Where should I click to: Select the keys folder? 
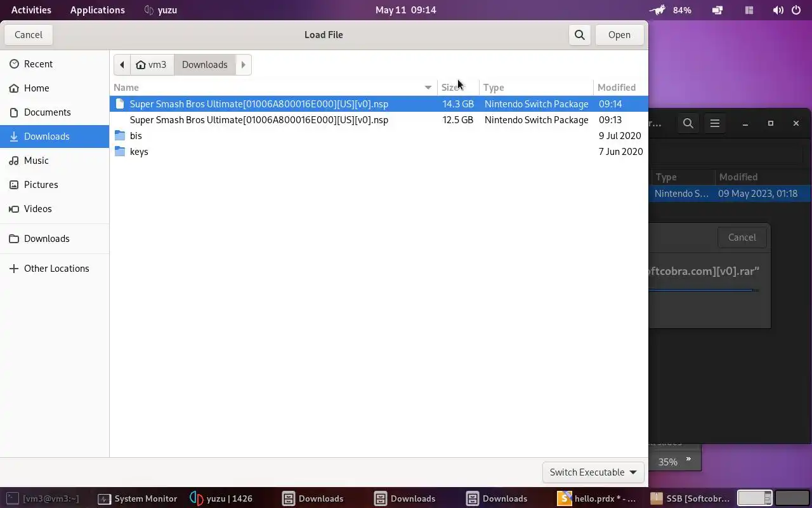(x=379, y=152)
